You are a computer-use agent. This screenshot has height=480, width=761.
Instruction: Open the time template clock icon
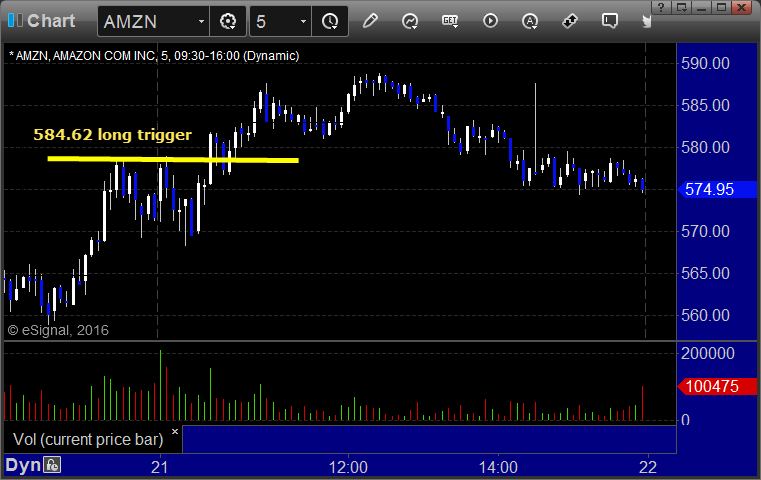click(x=330, y=21)
